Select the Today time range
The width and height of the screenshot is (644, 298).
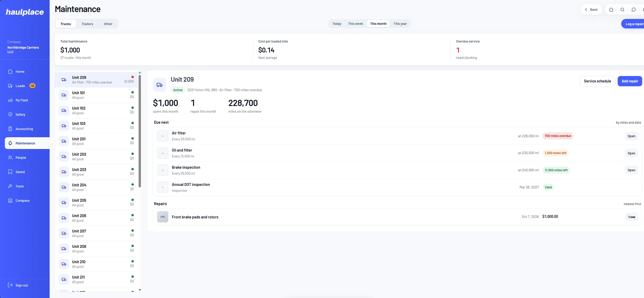(x=337, y=24)
